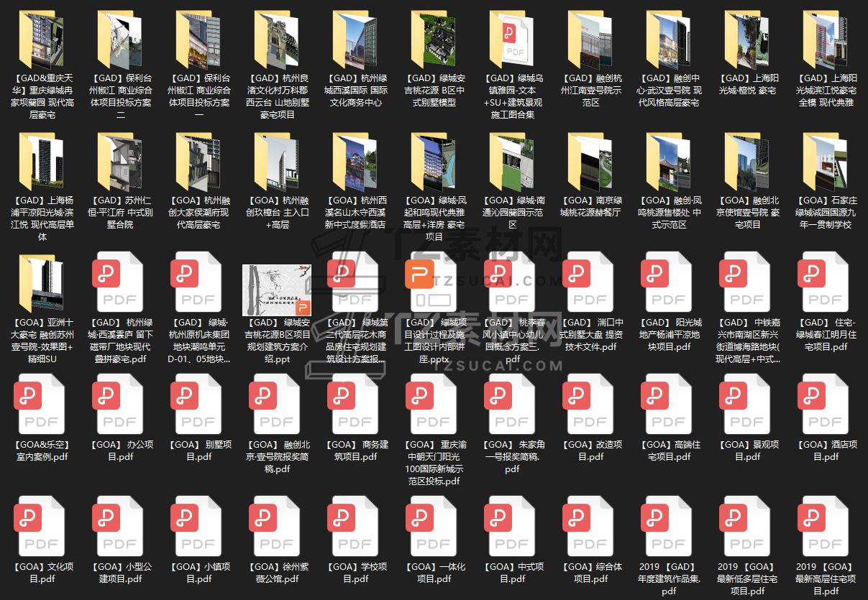Select the file name 【GOA】高端住宅项目.pdf
The image size is (868, 600).
pyautogui.click(x=670, y=451)
